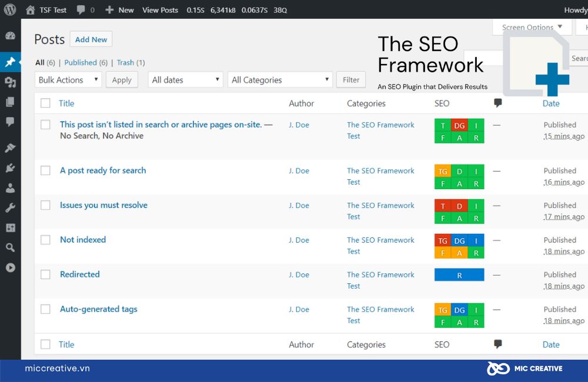
Task: Click orange A badge for Not indexed
Action: [459, 253]
